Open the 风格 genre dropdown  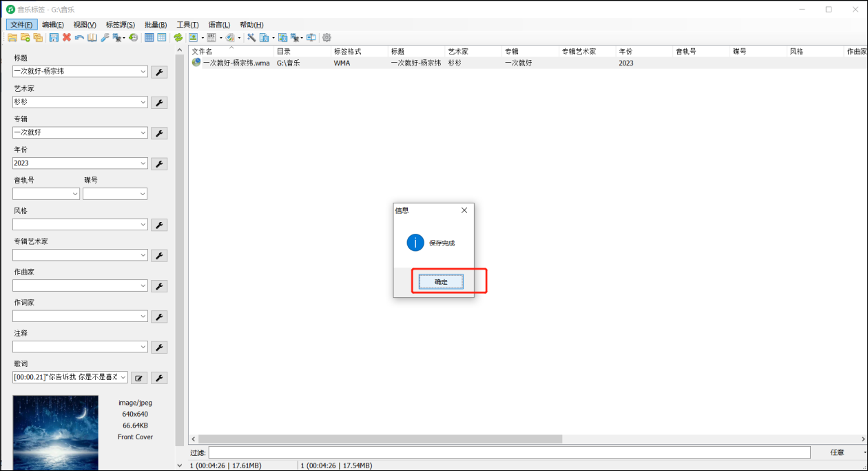click(x=143, y=225)
